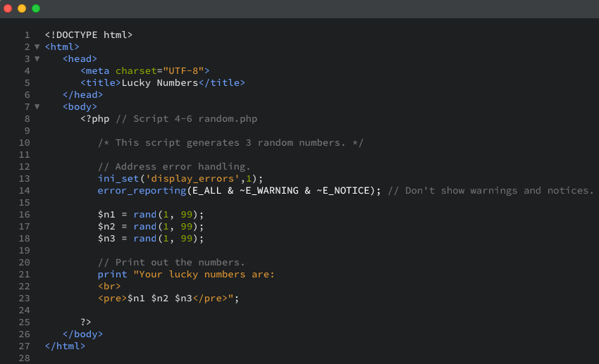Click the closing ?> PHP tag

(85, 322)
